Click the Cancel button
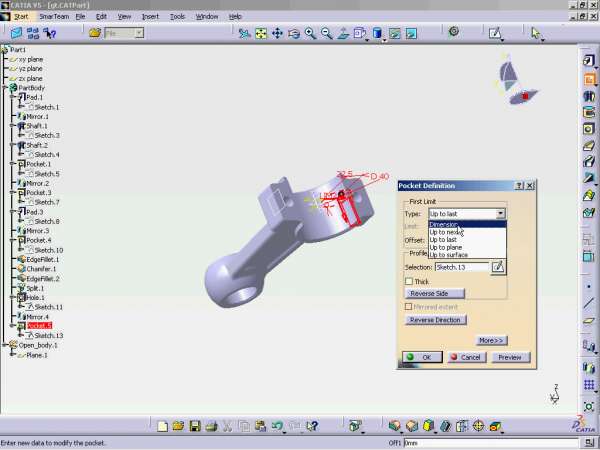 (467, 357)
